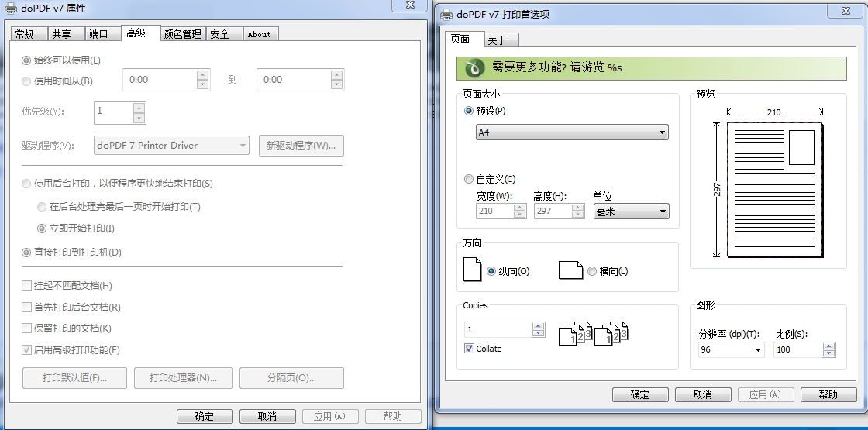Viewport: 868px width, 430px height.
Task: Click the 高度(H) stepper arrows
Action: (578, 212)
